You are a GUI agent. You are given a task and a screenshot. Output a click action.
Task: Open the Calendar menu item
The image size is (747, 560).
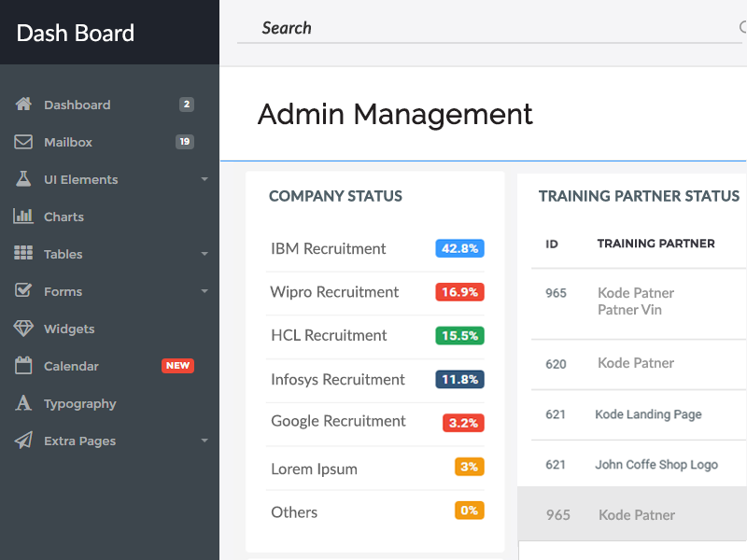(71, 366)
